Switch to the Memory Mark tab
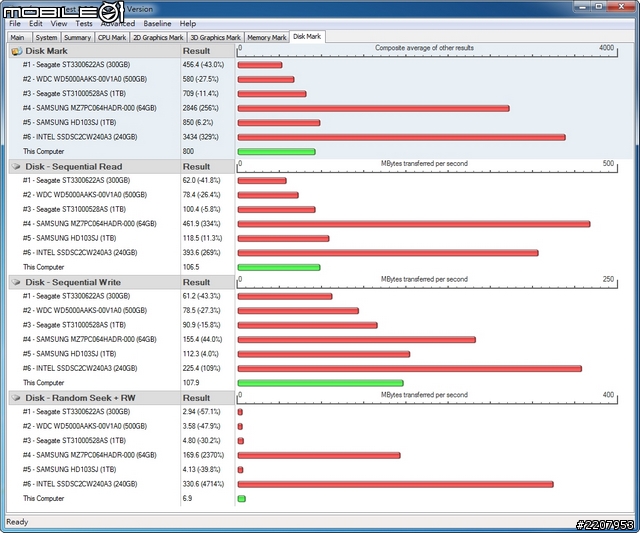 point(267,38)
